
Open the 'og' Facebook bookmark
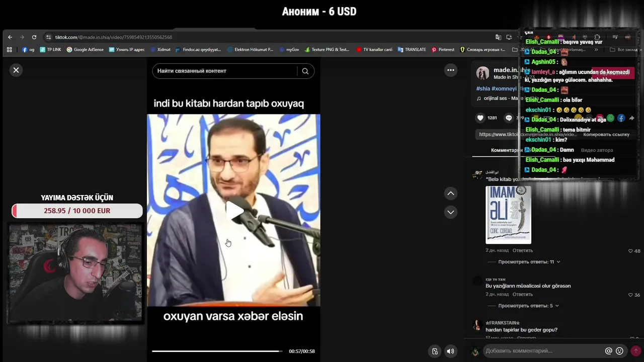point(28,50)
